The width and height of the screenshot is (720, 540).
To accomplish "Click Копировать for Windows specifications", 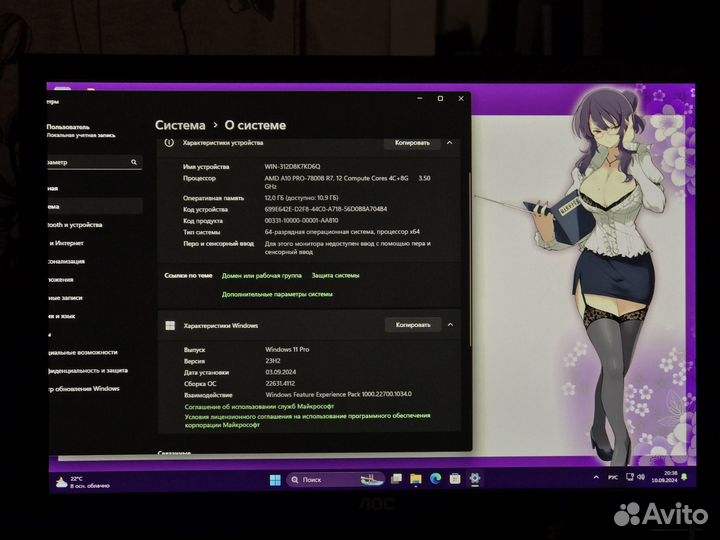I will tap(413, 325).
